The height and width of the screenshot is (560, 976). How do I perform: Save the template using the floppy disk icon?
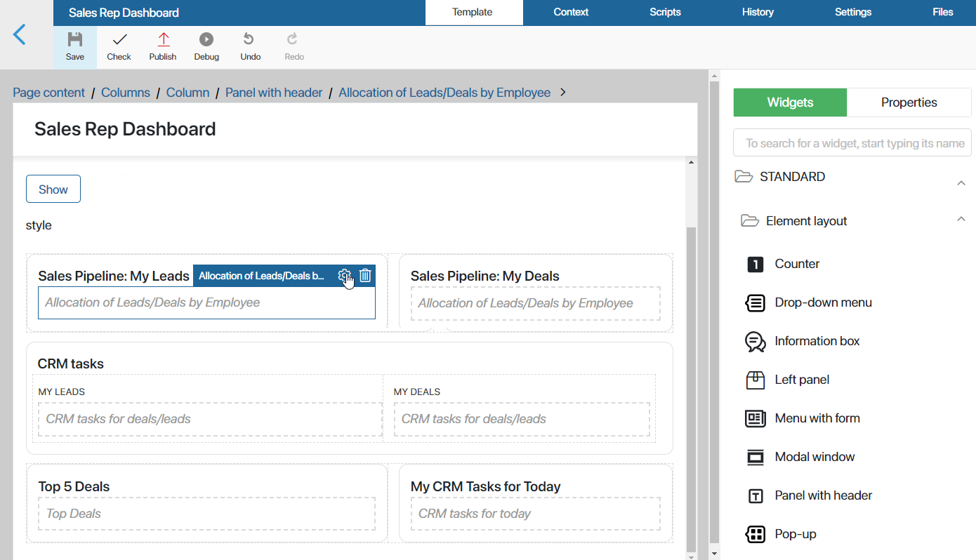(x=75, y=39)
